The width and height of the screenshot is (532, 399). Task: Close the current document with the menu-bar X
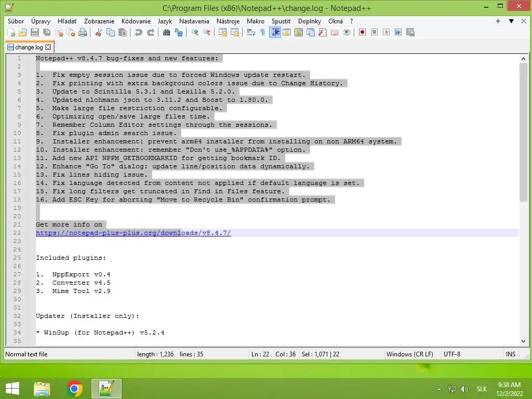(x=524, y=21)
